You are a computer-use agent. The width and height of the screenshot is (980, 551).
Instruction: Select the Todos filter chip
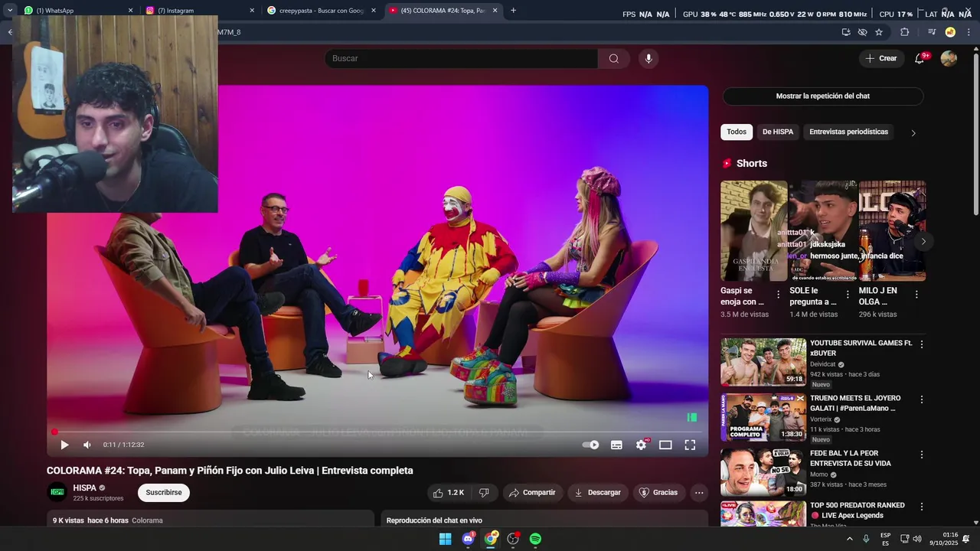click(x=737, y=132)
